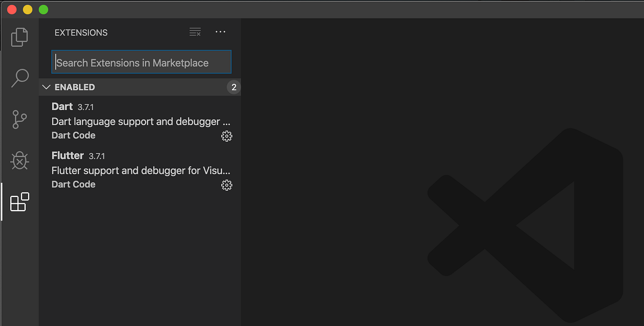
Task: Select the Dart extension title
Action: coord(62,106)
